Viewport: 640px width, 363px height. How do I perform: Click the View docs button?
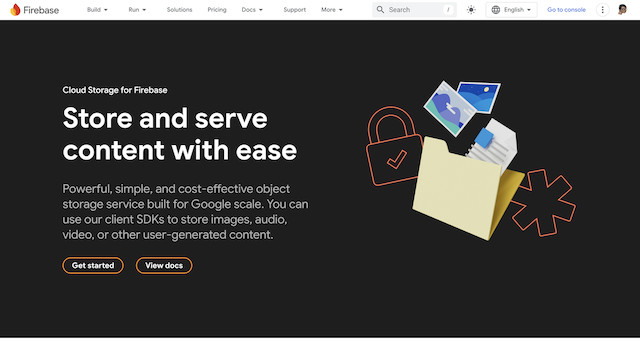click(164, 265)
